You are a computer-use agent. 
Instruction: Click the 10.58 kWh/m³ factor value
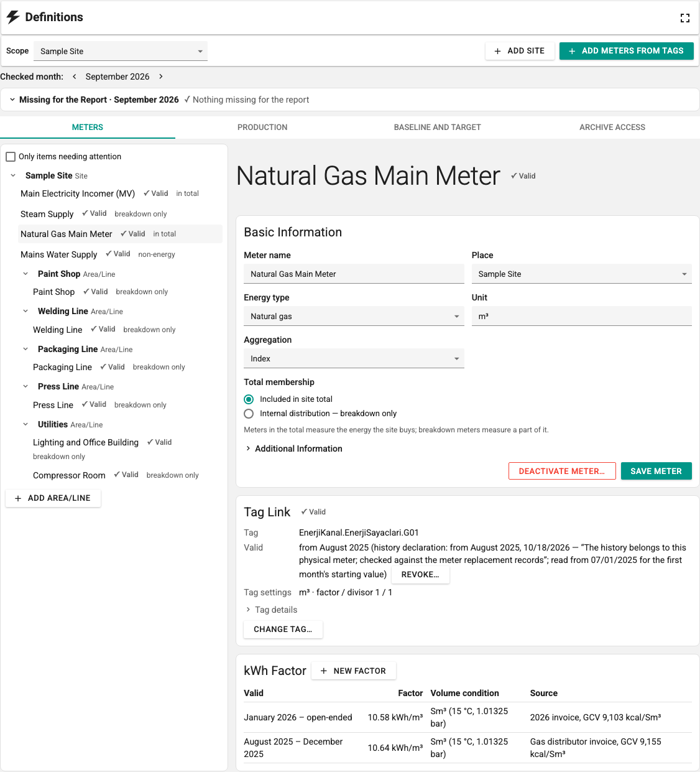[x=395, y=717]
